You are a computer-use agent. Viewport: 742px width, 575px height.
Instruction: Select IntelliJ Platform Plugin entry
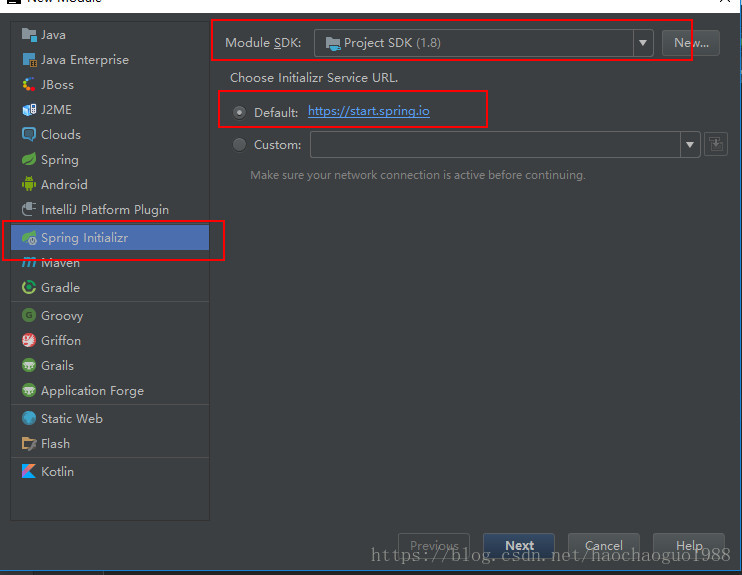coord(110,209)
